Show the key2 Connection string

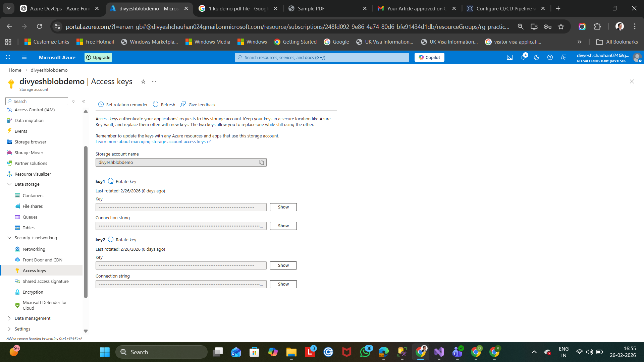pos(283,284)
